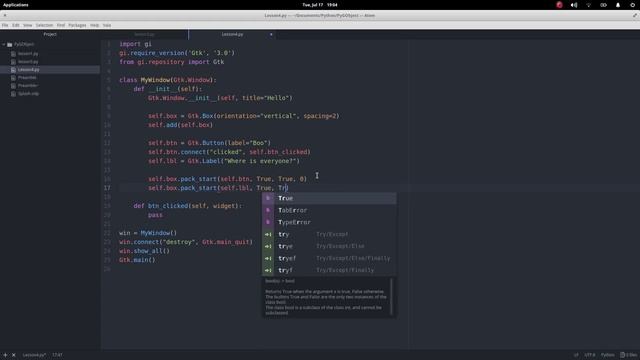This screenshot has width=640, height=360.
Task: Insert the tryf Try/Except/Finally snippet
Action: click(x=329, y=270)
